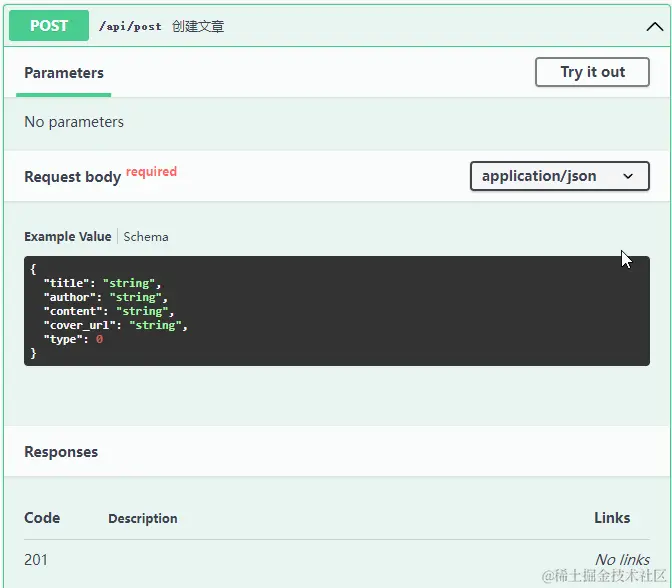Click the Description column header
The image size is (672, 588).
click(143, 519)
